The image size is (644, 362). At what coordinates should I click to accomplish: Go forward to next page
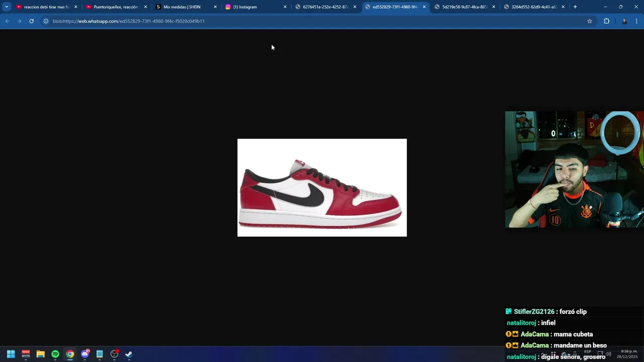click(19, 21)
